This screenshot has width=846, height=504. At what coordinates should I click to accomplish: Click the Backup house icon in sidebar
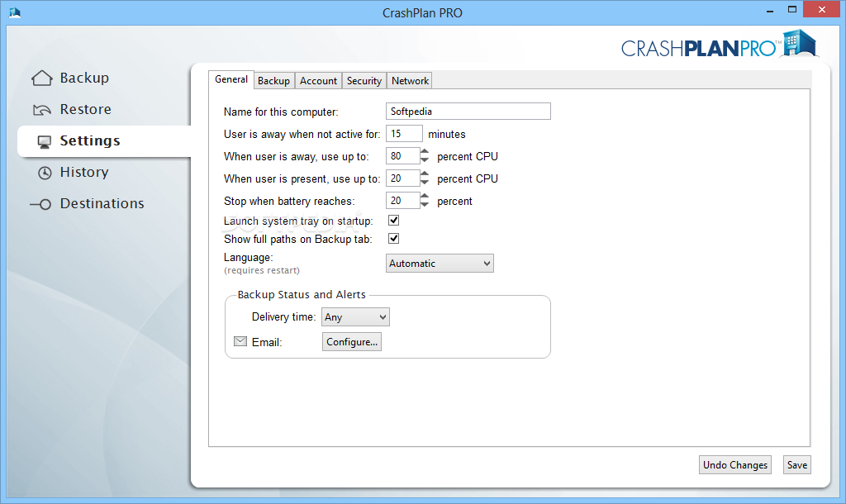(41, 78)
